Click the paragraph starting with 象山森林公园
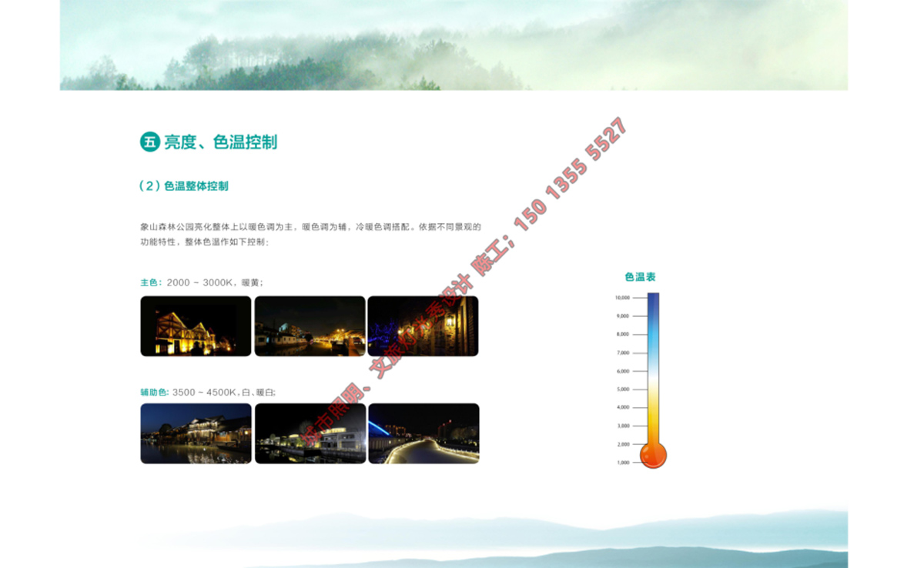Viewport: 924px width, 568px height. [x=310, y=235]
